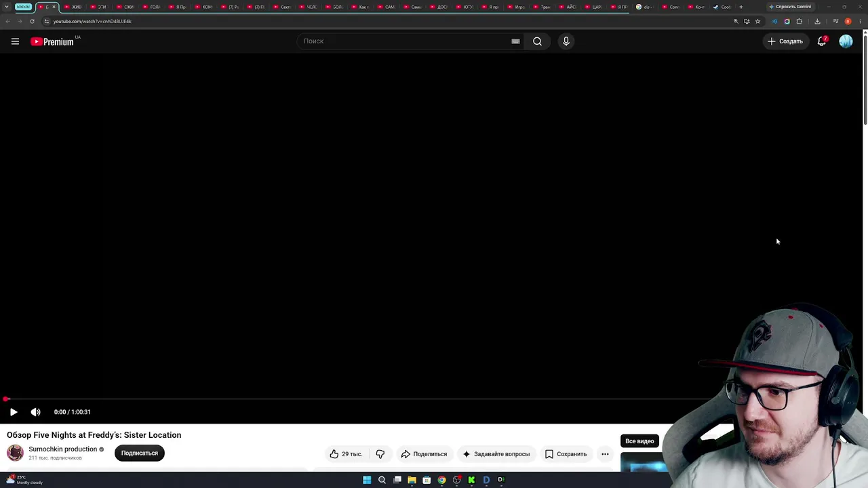Open Task View on the taskbar

click(397, 480)
